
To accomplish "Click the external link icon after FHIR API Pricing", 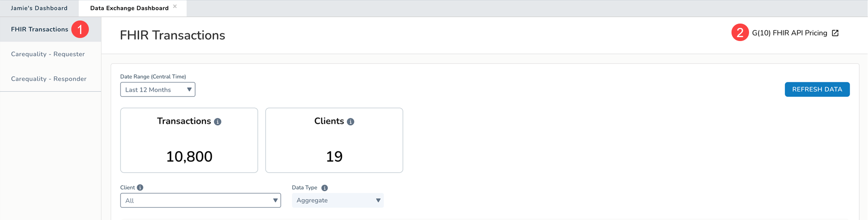I will pyautogui.click(x=835, y=33).
